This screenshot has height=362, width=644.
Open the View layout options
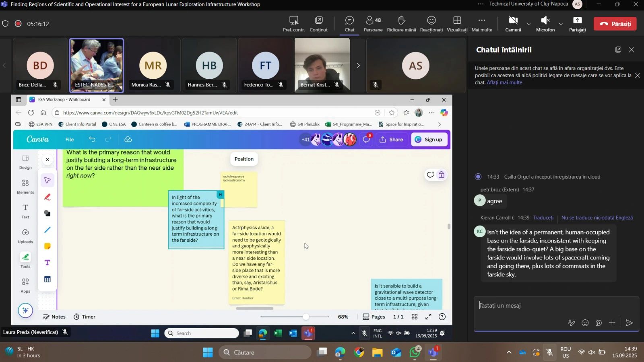pos(457,24)
